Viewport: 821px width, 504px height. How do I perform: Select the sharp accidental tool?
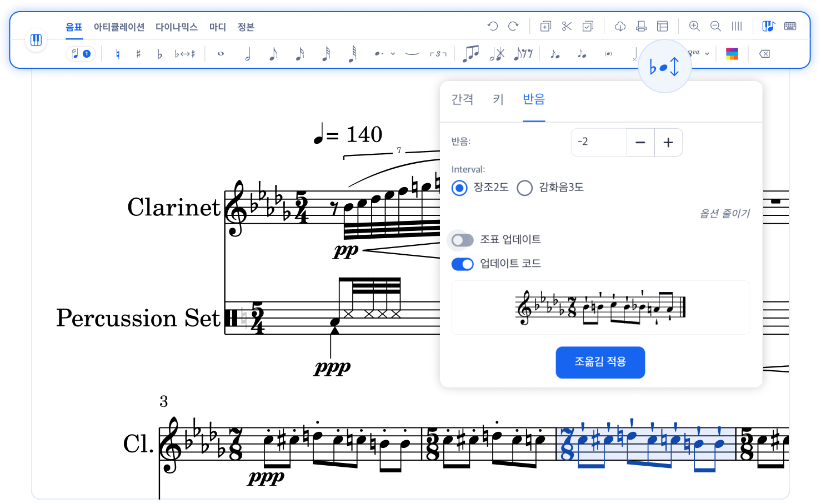pyautogui.click(x=137, y=53)
